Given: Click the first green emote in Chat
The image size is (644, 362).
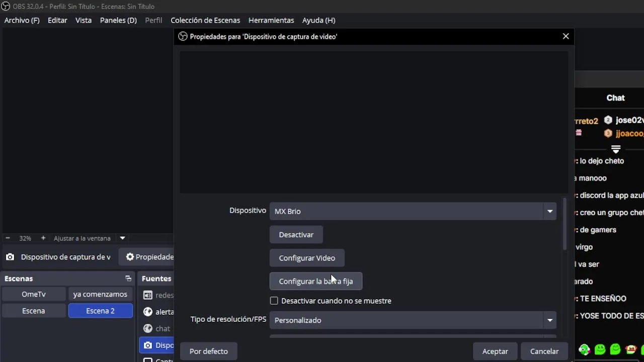Looking at the screenshot, I should click(584, 349).
